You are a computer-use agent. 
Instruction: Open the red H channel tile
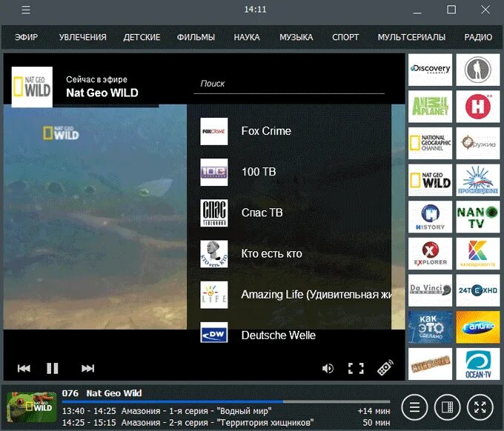[x=478, y=107]
